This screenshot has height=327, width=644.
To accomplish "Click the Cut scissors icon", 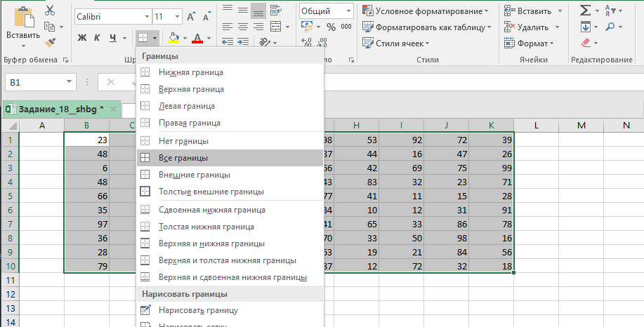I will coord(49,11).
